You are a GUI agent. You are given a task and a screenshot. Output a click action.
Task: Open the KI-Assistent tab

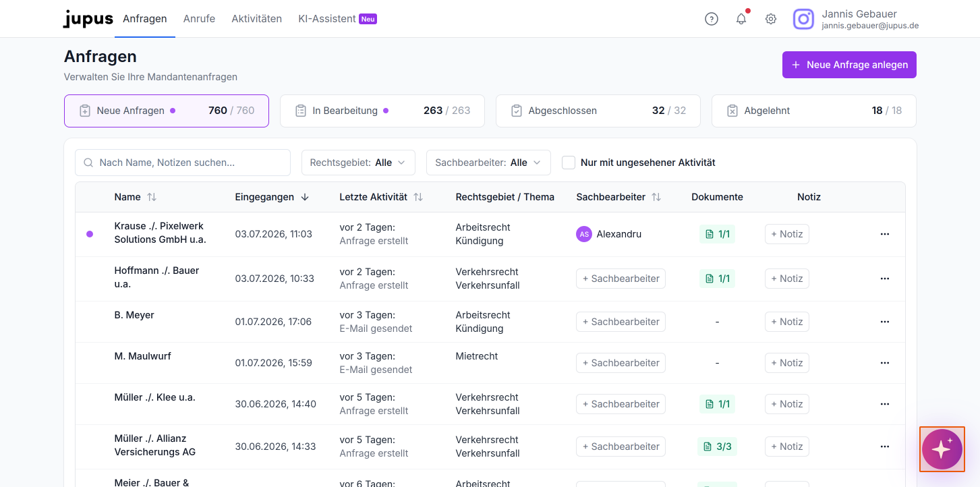pos(326,19)
